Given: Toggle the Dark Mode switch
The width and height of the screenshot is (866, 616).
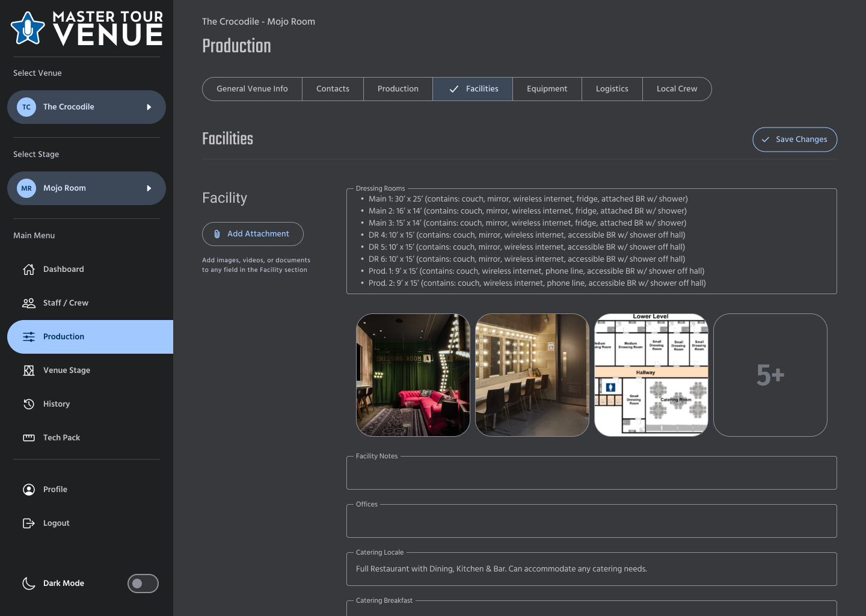Looking at the screenshot, I should [143, 584].
